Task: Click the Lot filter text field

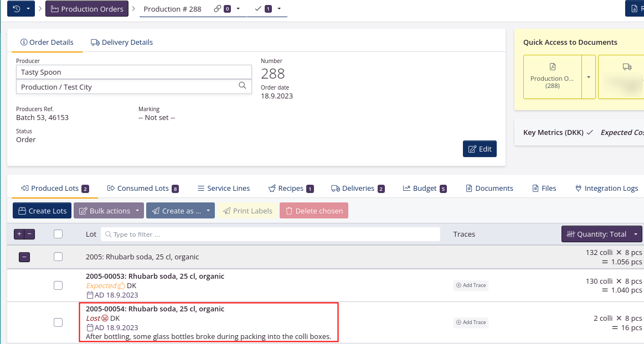Action: click(274, 234)
